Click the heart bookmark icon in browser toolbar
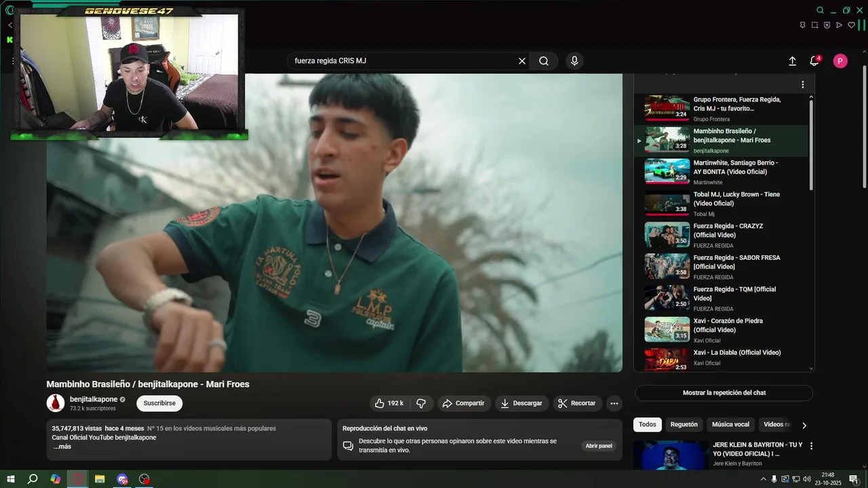Screen dimensions: 868x488 pyautogui.click(x=852, y=25)
